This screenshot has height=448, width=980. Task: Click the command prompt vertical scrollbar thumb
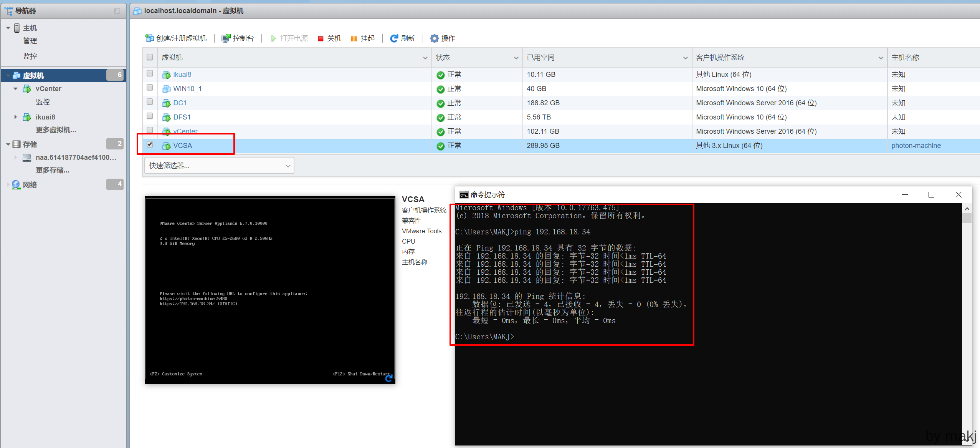pos(967,218)
